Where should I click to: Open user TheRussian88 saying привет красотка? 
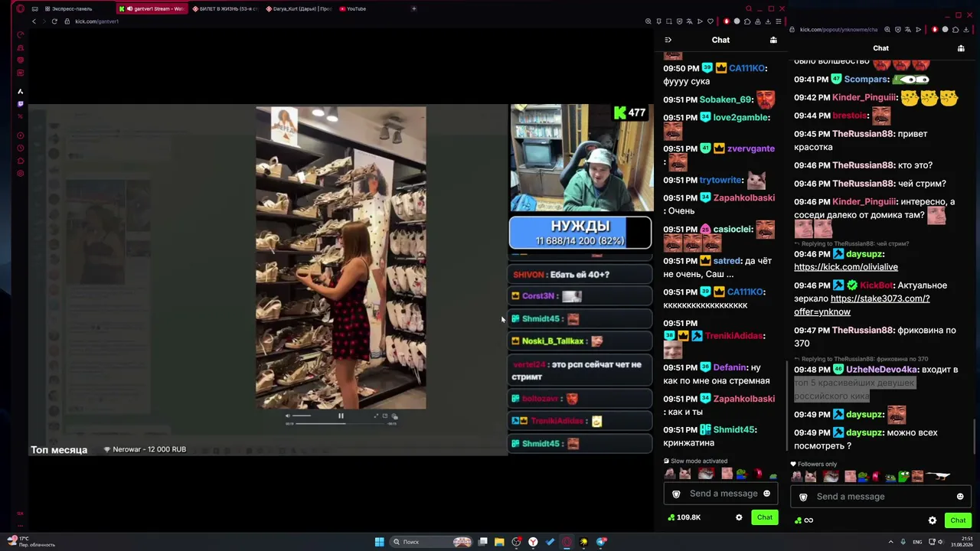863,134
